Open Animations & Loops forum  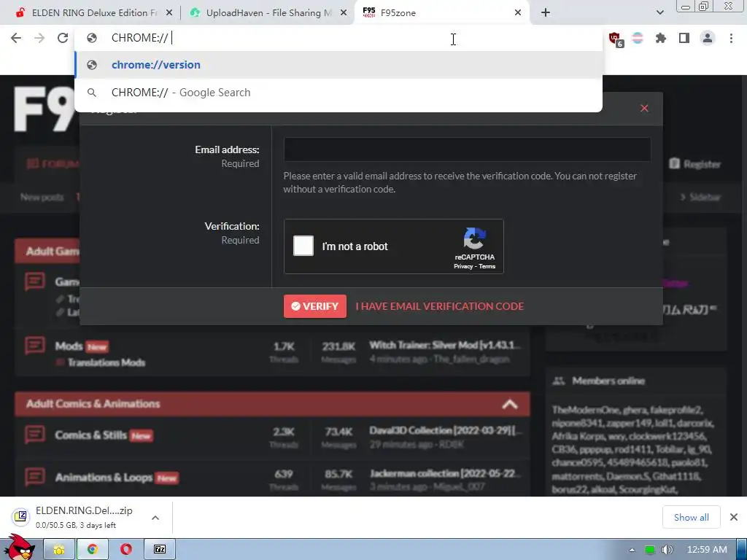[x=104, y=477]
